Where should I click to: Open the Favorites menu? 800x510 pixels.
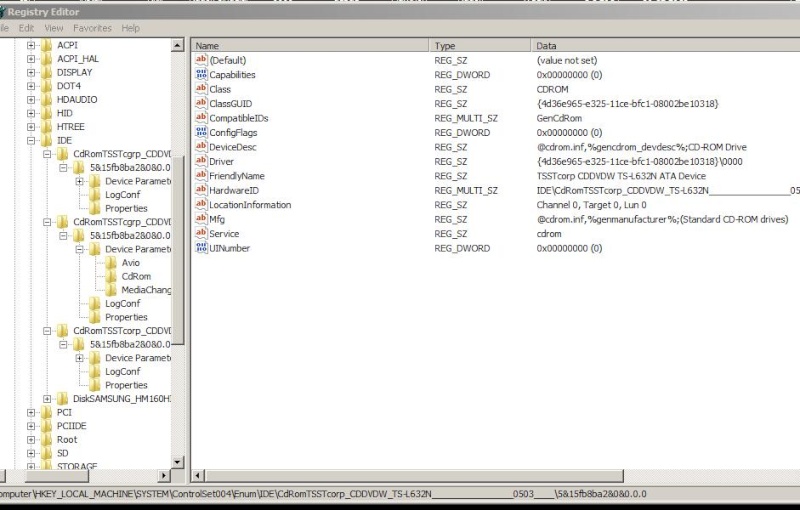pos(92,28)
